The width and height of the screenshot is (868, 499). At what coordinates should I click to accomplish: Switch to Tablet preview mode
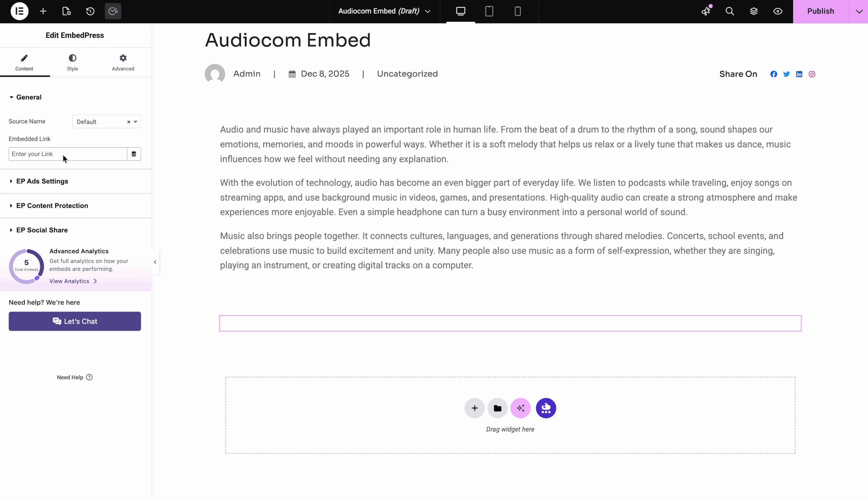(489, 11)
